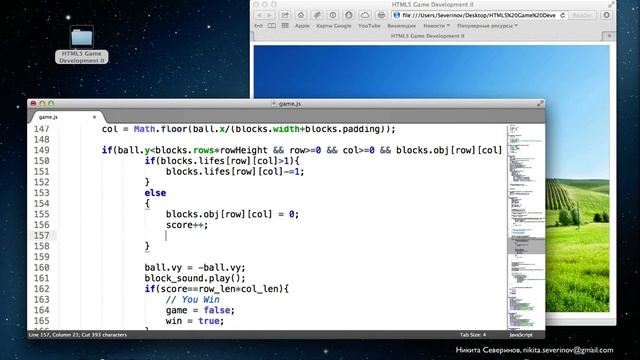Enter full screen in Safari window
The width and height of the screenshot is (640, 360).
click(x=611, y=4)
